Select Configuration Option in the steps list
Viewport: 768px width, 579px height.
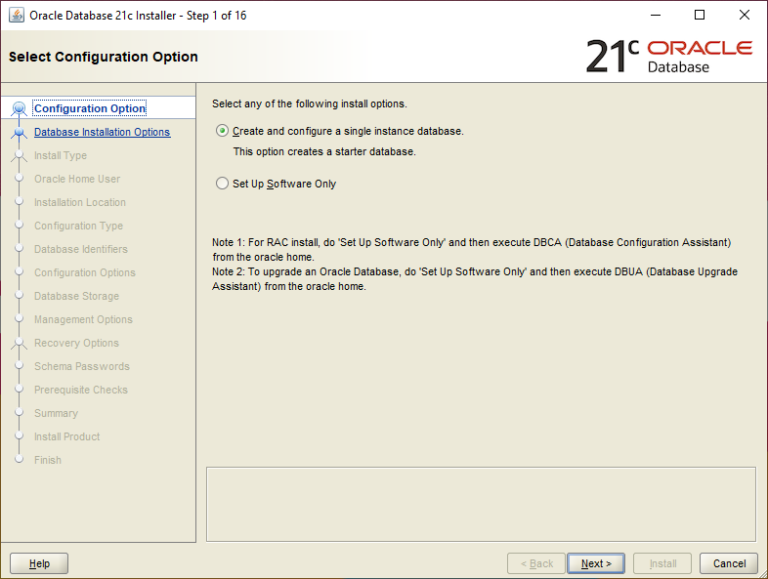pos(89,109)
